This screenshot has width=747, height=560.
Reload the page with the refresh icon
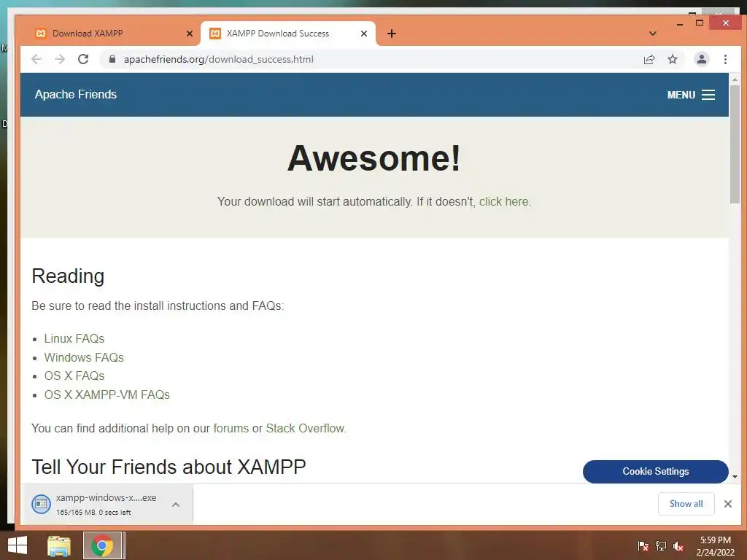(x=83, y=59)
